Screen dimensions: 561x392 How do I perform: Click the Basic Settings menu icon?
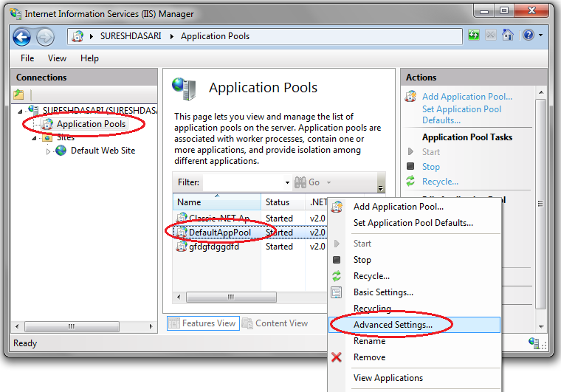click(337, 292)
